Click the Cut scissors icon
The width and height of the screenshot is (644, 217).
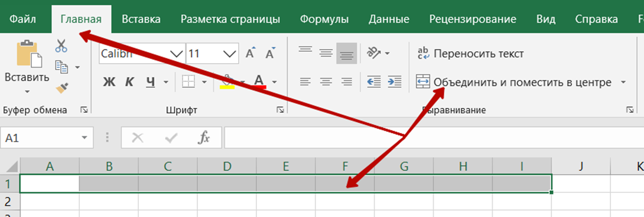click(x=61, y=45)
